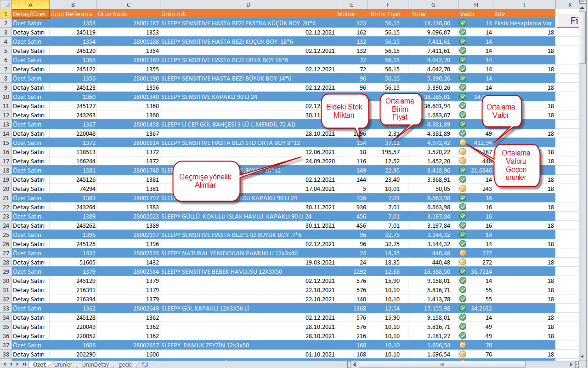
Task: Select the green check icon in row 7
Action: pos(463,69)
